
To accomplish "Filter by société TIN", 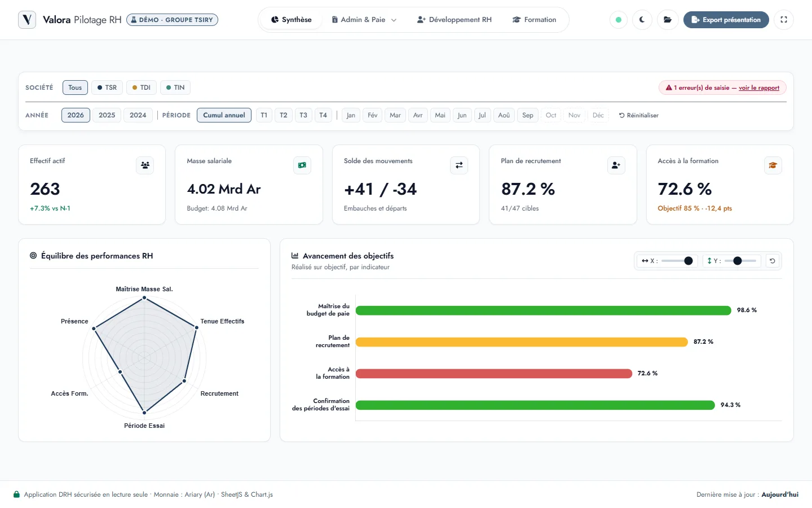I will [175, 87].
